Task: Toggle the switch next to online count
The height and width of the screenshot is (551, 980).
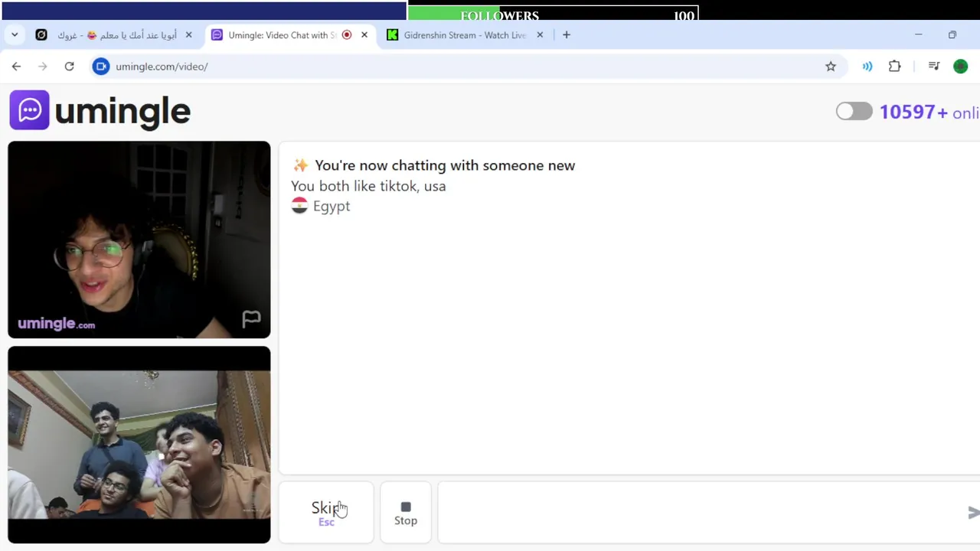Action: [x=854, y=112]
